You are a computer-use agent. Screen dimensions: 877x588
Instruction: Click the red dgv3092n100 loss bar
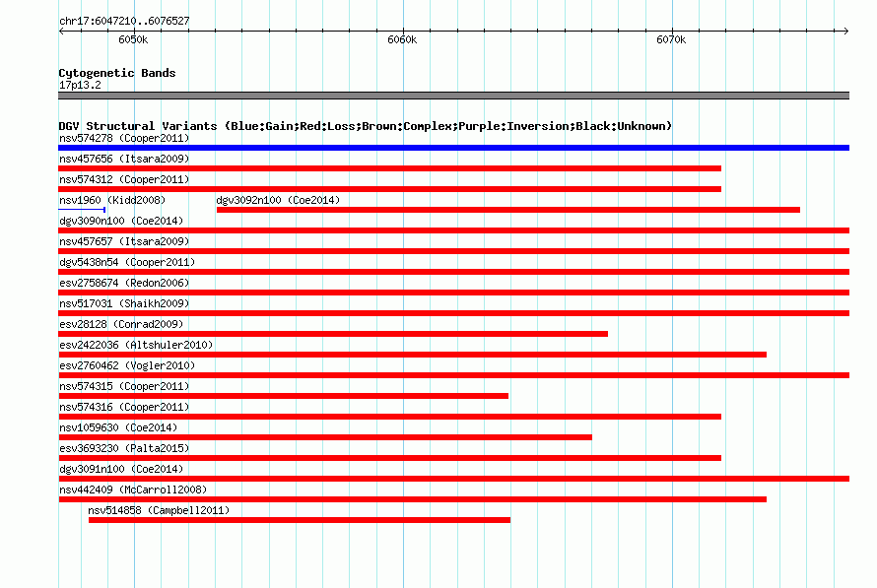(508, 210)
